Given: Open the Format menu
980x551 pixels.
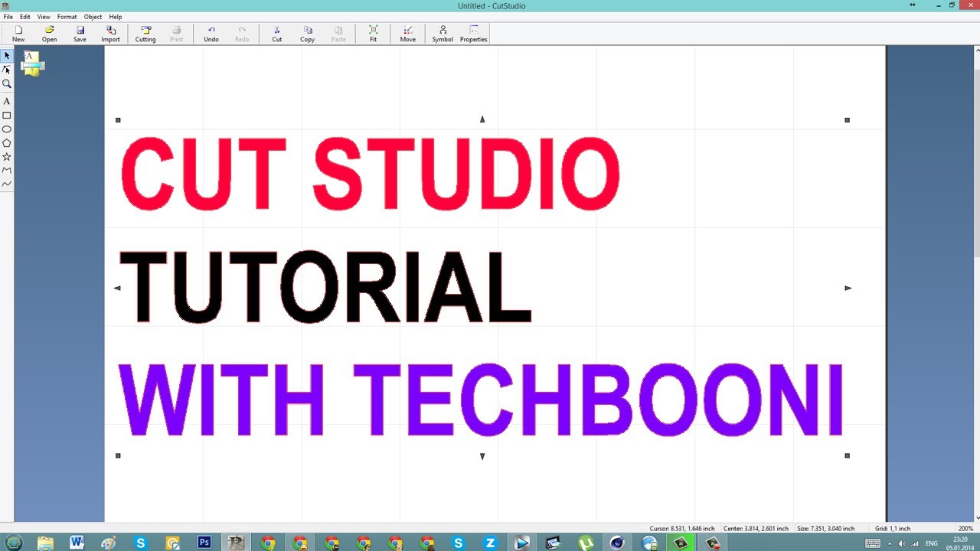Looking at the screenshot, I should tap(67, 16).
